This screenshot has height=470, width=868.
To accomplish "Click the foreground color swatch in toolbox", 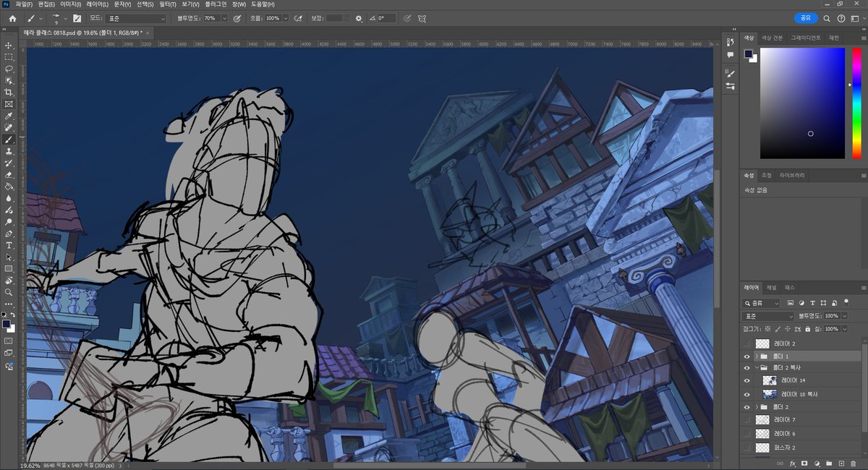I will coord(7,325).
